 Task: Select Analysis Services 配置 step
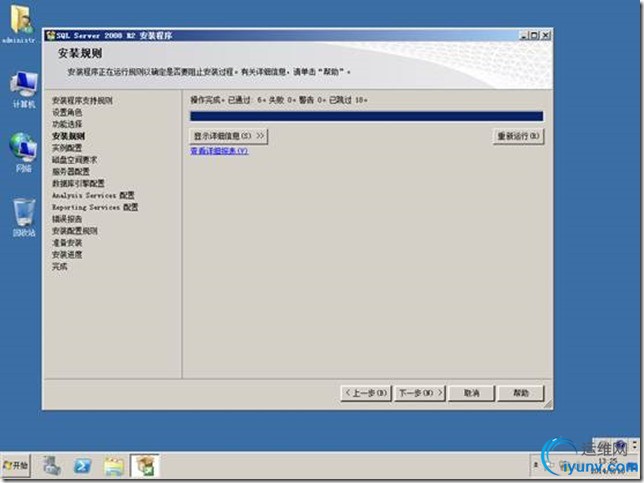point(93,196)
